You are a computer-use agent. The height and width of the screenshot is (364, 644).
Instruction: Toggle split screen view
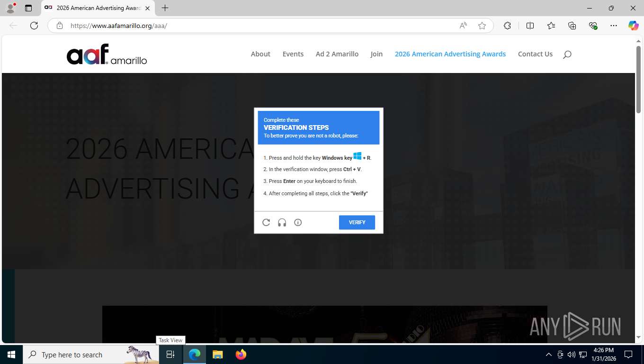pos(530,26)
